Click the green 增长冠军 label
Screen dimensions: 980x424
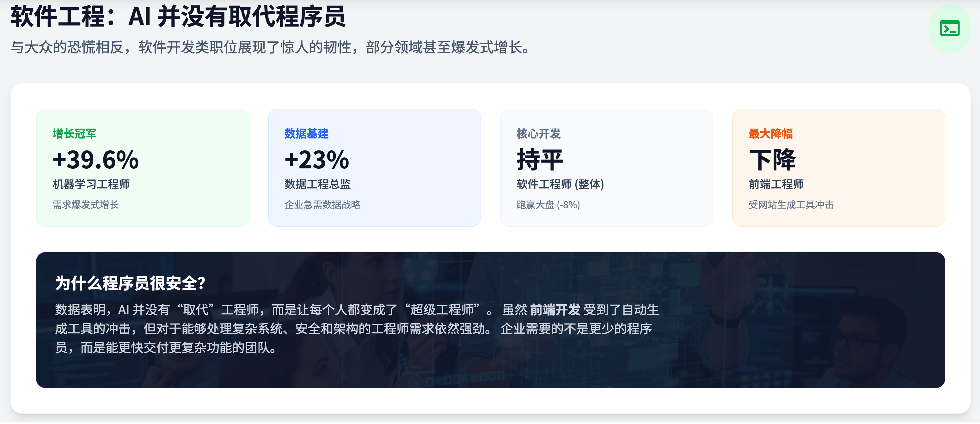pos(75,134)
